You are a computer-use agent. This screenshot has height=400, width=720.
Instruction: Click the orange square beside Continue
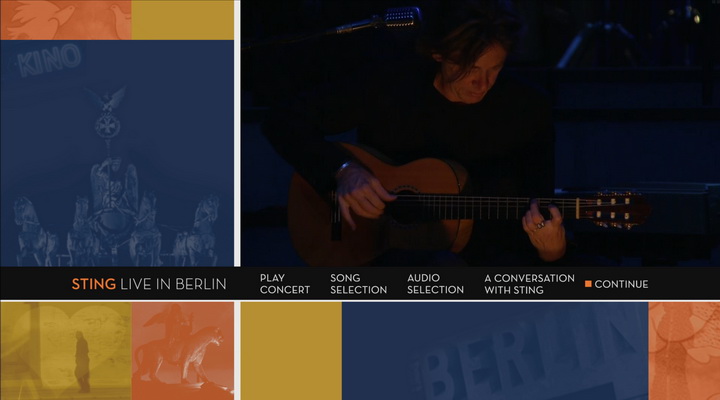[x=588, y=284]
